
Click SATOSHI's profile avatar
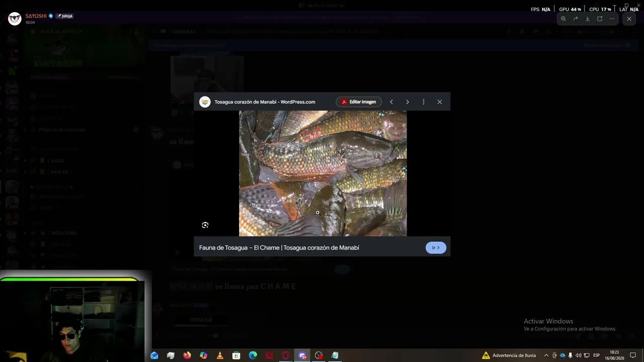15,19
